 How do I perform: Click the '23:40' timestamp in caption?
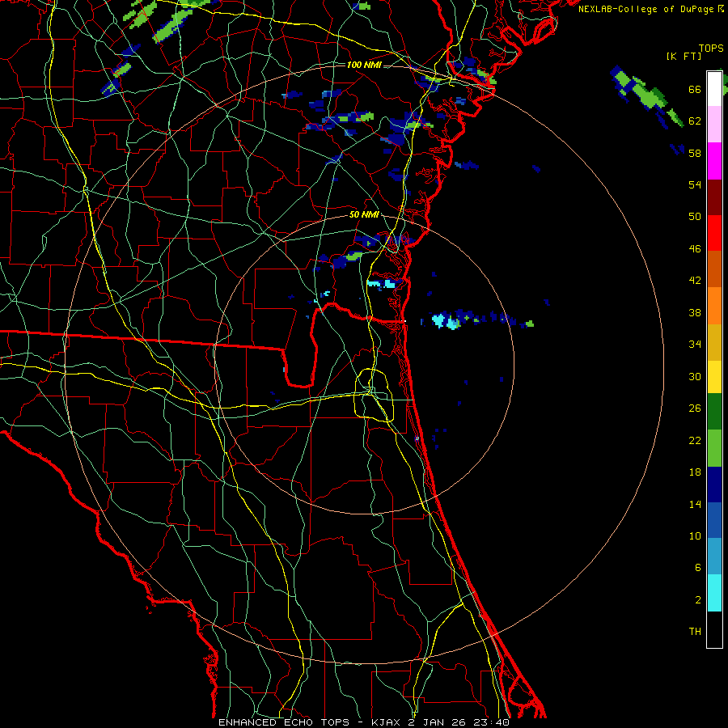coord(492,722)
